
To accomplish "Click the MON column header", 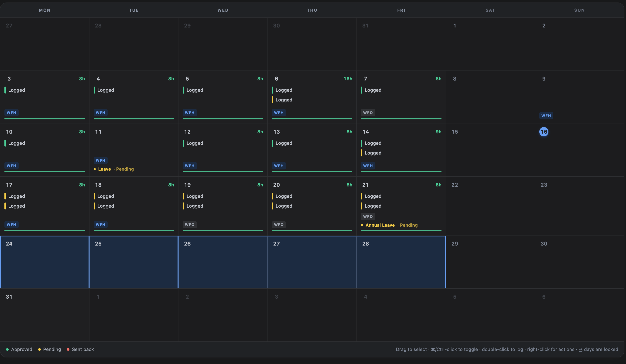I will [45, 10].
